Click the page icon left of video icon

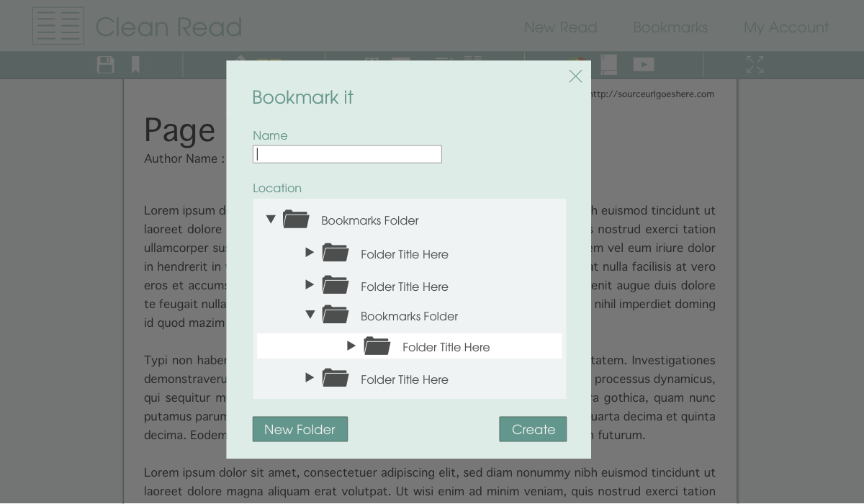[x=609, y=65]
